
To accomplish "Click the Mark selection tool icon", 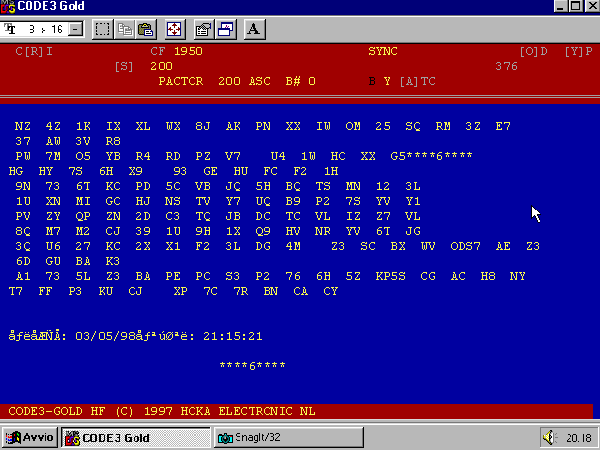I will click(103, 29).
